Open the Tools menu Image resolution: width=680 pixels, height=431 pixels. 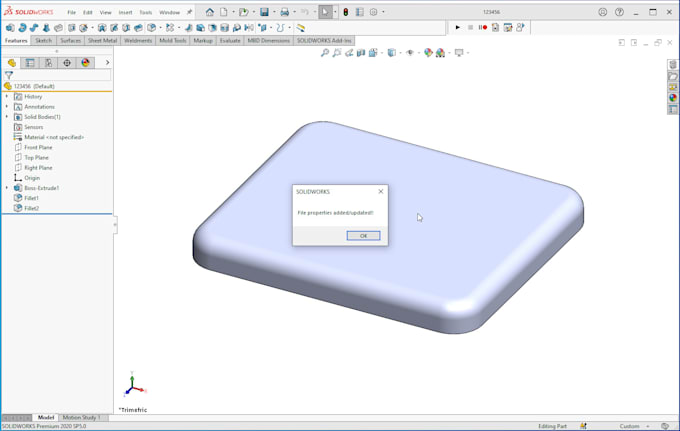click(146, 12)
